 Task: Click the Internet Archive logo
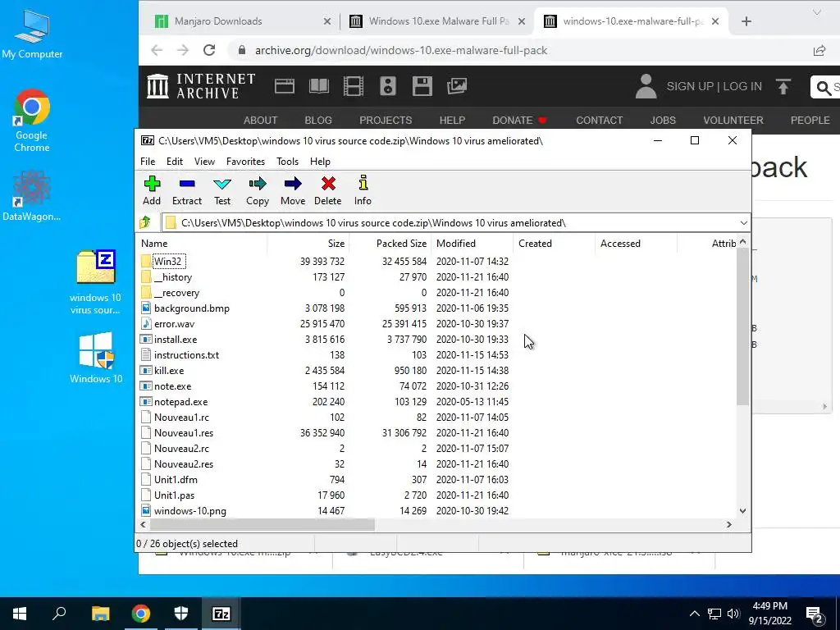[201, 85]
